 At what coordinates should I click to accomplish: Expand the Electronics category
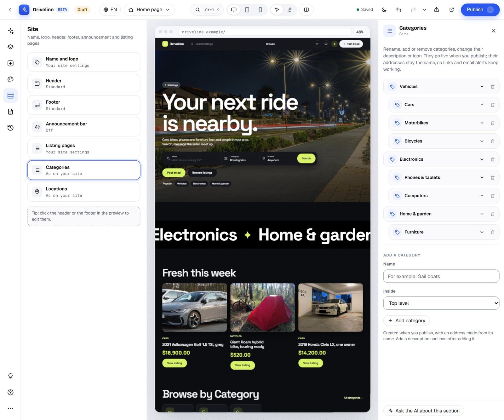482,159
